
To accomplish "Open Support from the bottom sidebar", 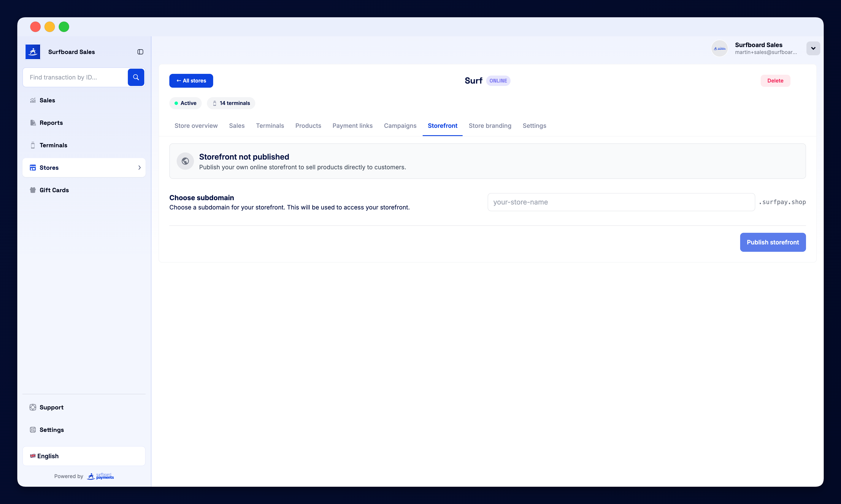I will pyautogui.click(x=51, y=407).
